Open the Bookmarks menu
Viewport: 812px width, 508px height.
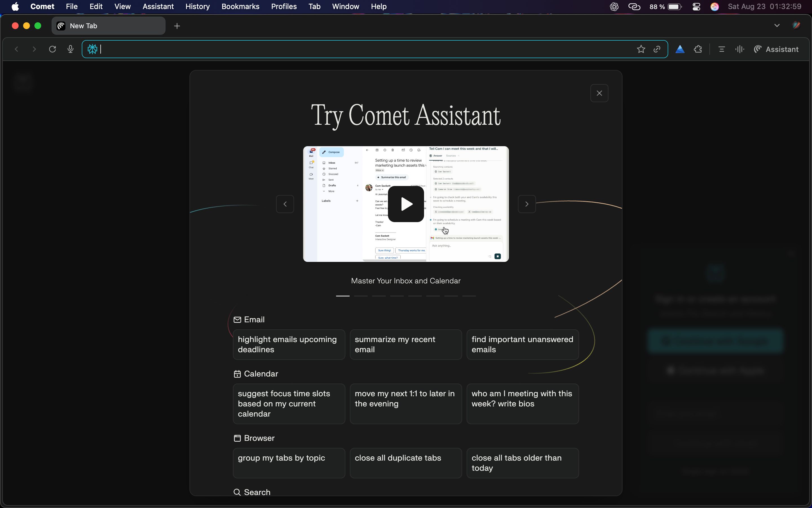[240, 6]
